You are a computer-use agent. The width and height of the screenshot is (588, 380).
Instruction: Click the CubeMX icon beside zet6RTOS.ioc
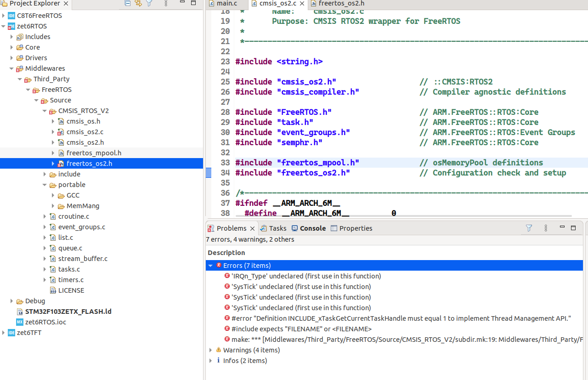19,322
